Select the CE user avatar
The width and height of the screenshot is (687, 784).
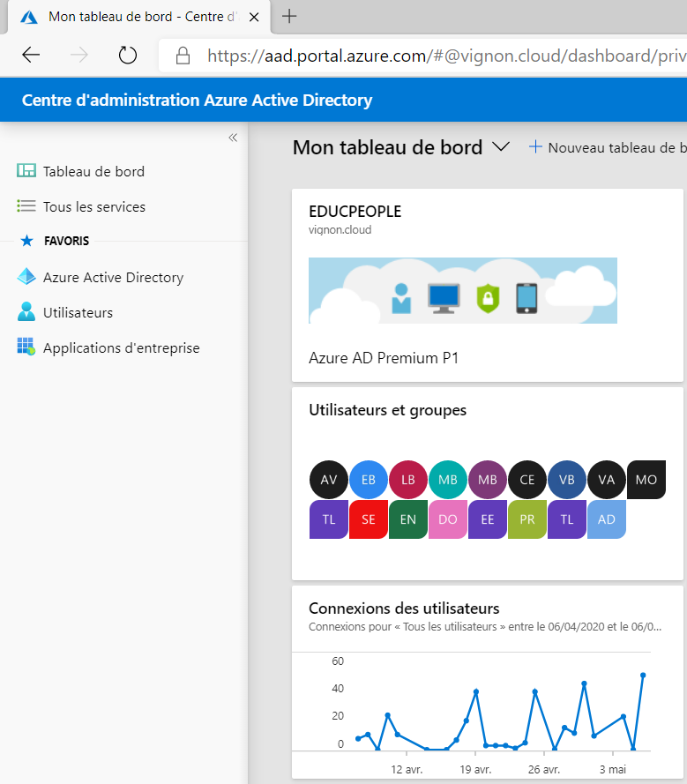point(527,480)
